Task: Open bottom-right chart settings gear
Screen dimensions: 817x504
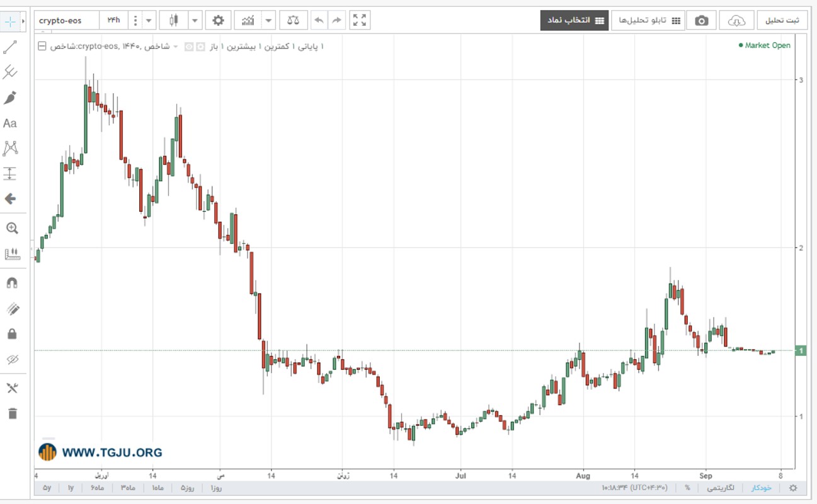Action: (793, 488)
